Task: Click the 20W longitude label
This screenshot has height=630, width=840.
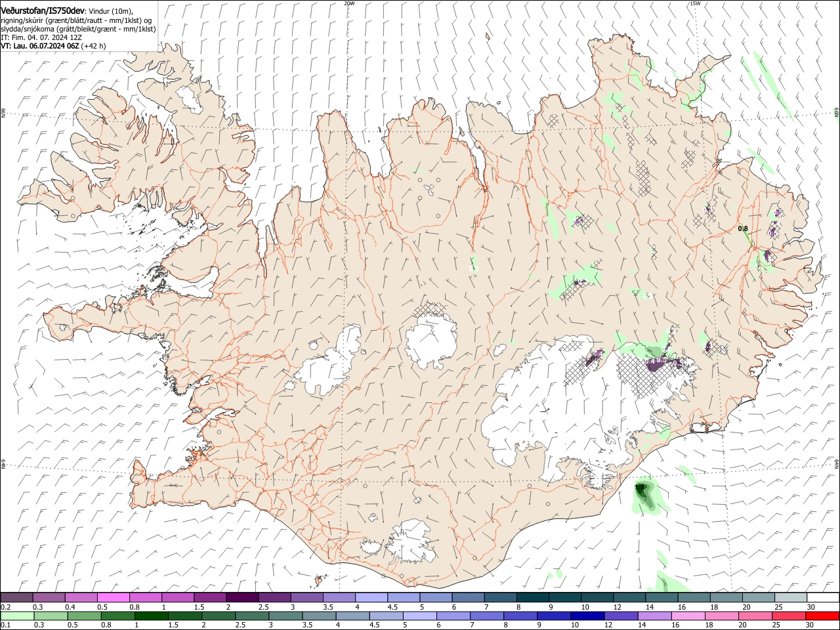Action: tap(349, 3)
